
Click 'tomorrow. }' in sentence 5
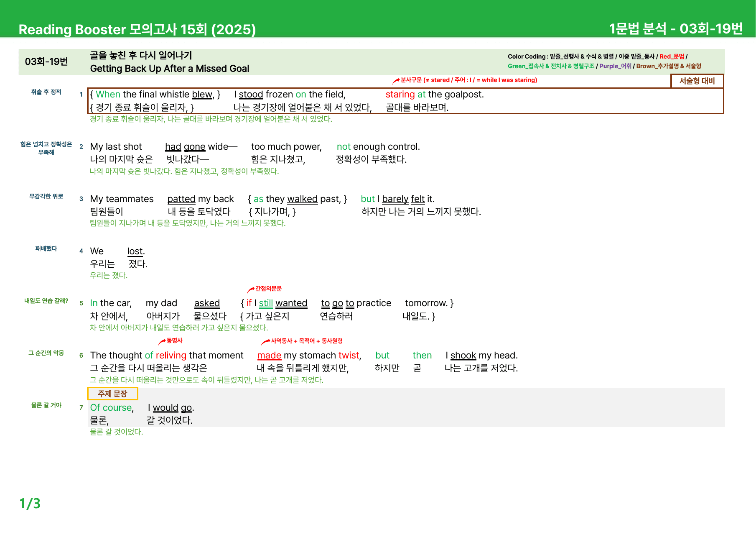(x=429, y=303)
